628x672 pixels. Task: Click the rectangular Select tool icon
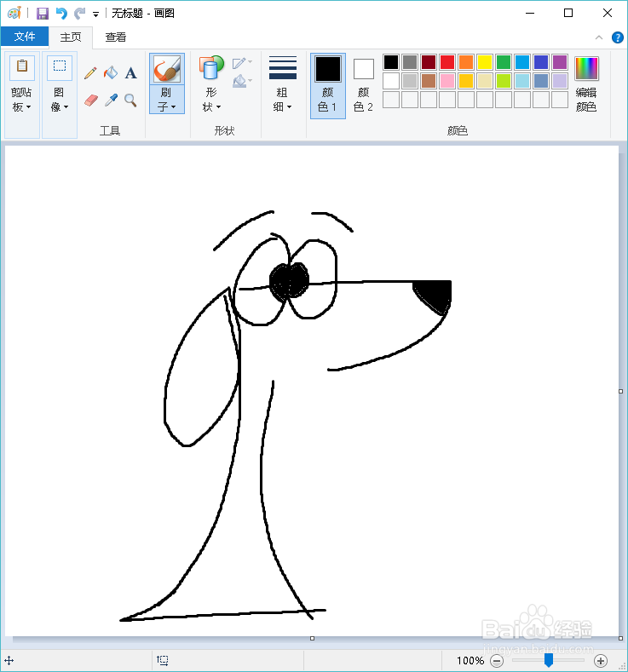click(x=59, y=66)
